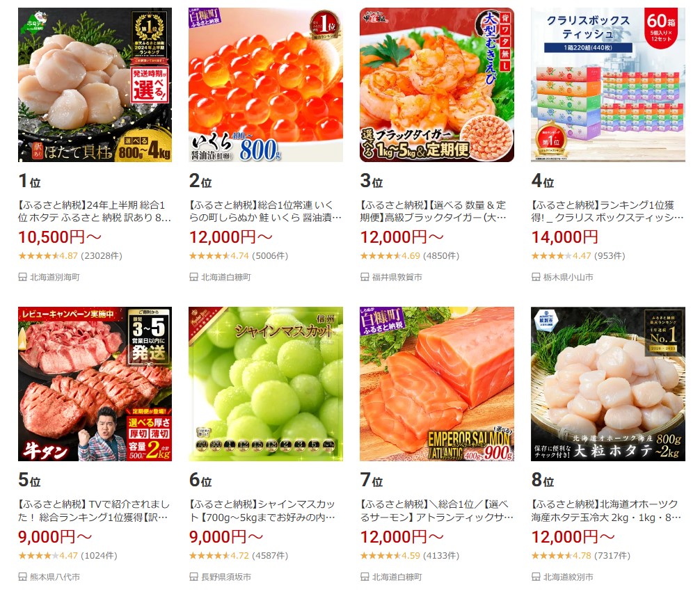Click the shop icon beside 長野県須坂市
This screenshot has height=592, width=700.
193,577
